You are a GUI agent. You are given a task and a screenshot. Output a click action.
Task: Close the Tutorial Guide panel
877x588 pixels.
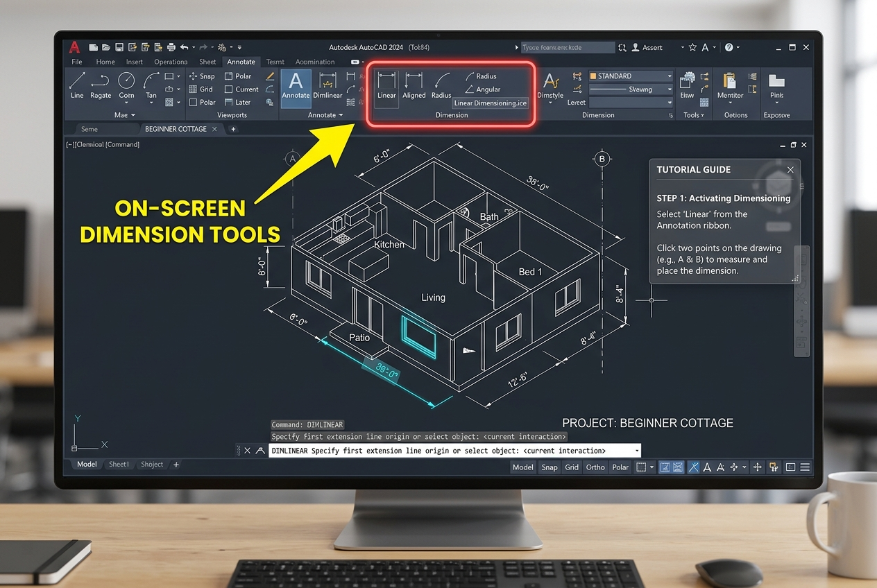790,169
